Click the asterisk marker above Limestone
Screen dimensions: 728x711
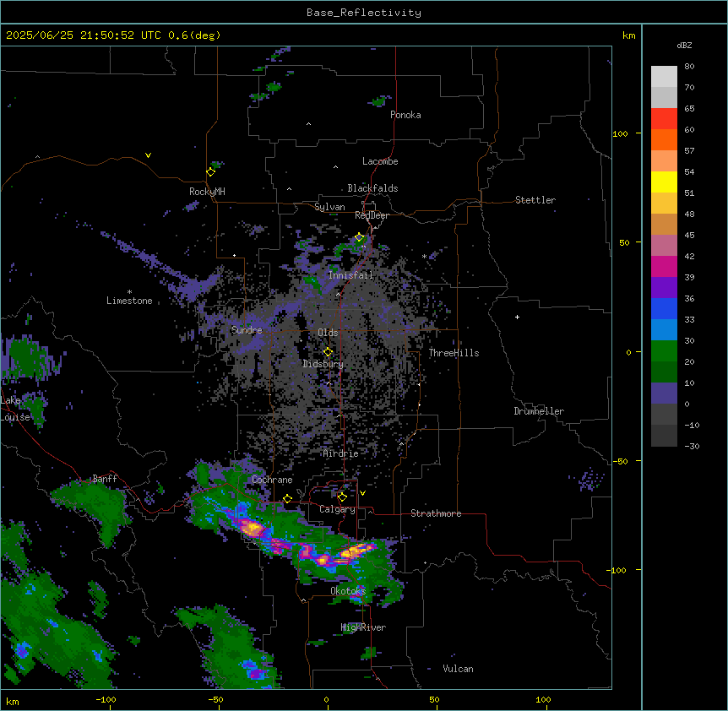click(129, 291)
